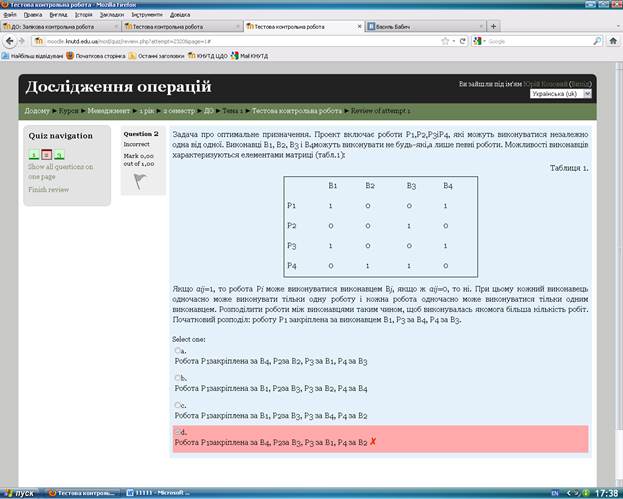Click the Дослідження операцій course title
Viewport: 623px width, 499px height.
(x=118, y=87)
